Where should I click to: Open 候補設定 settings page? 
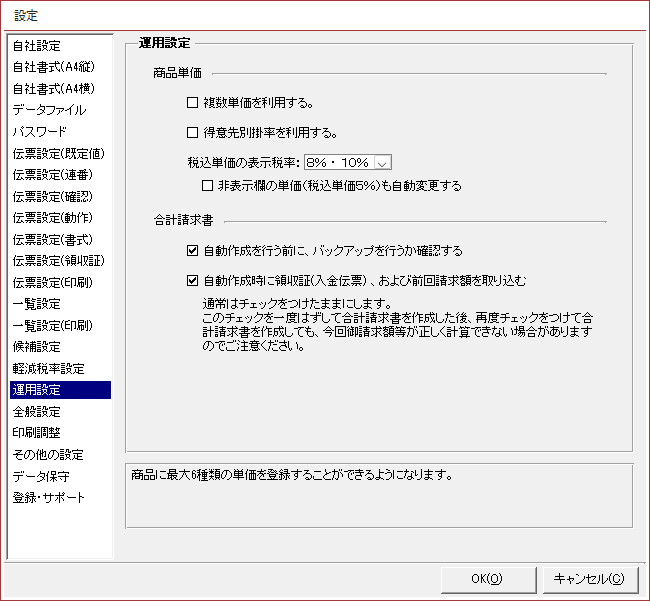[x=60, y=347]
